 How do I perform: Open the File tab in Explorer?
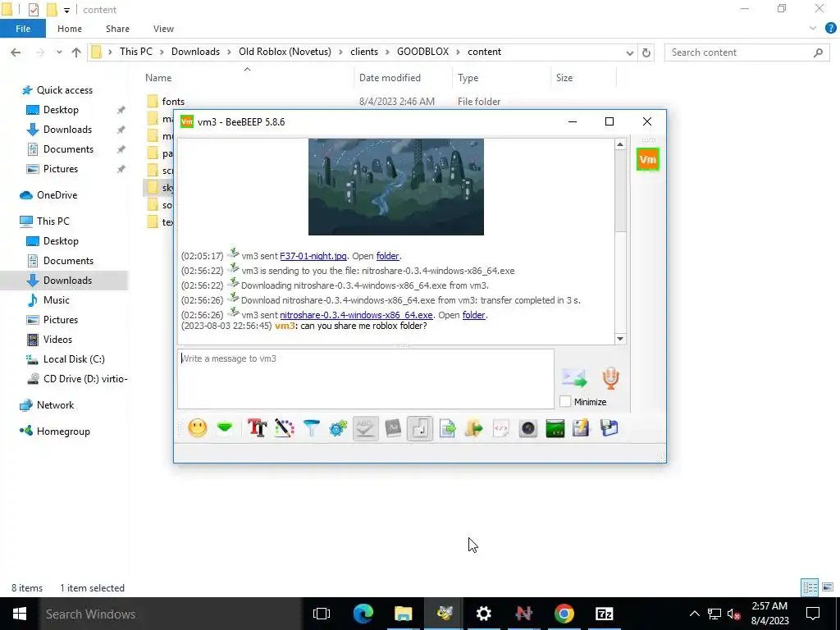point(23,29)
